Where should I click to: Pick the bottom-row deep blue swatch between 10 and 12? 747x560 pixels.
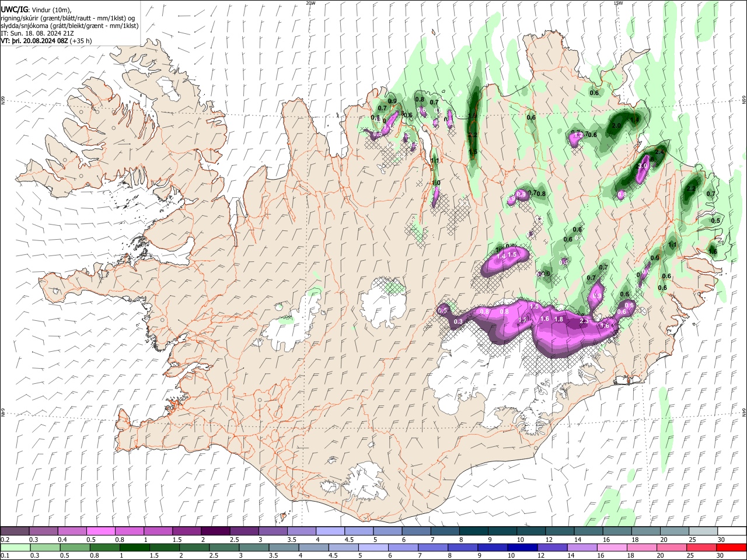click(x=522, y=548)
